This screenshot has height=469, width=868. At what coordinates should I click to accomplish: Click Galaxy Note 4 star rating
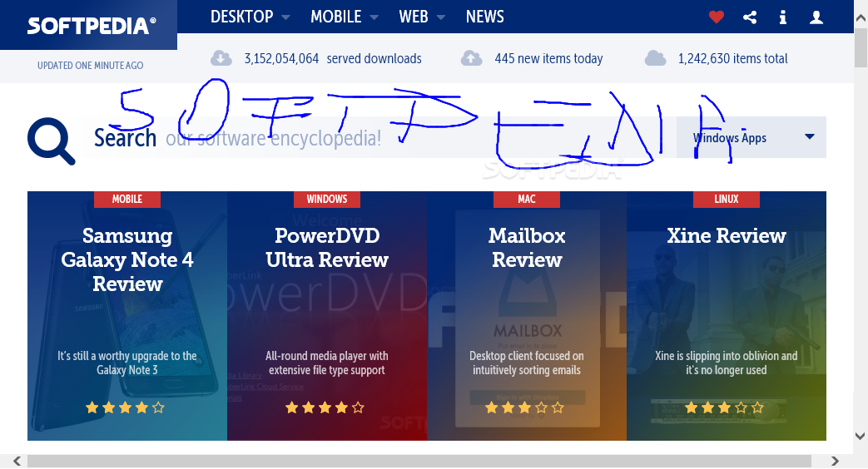click(x=125, y=407)
